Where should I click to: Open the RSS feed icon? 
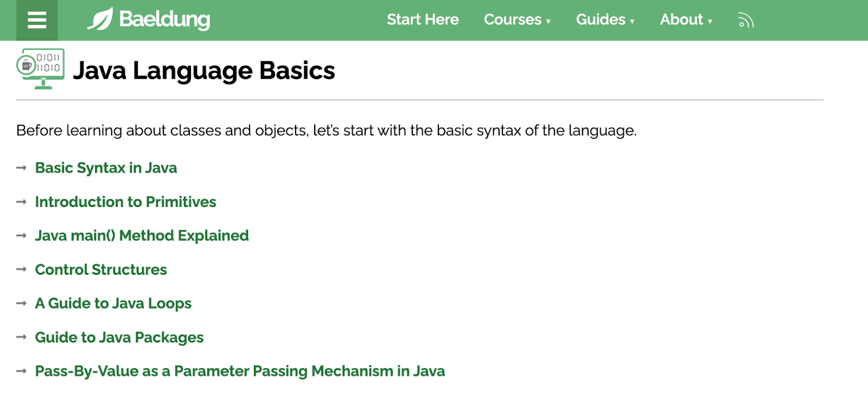[x=746, y=20]
